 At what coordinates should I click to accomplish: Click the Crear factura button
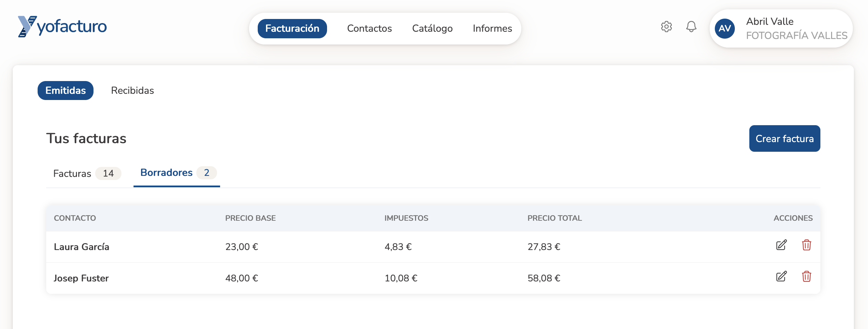point(785,139)
